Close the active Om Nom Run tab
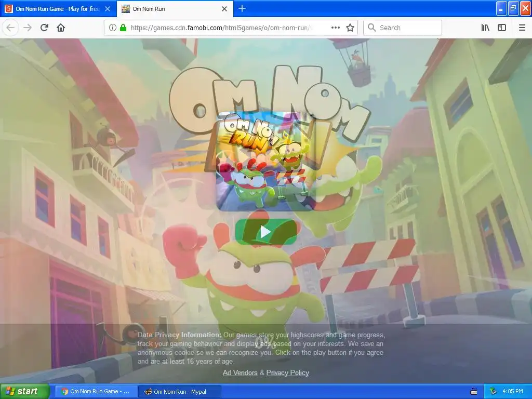This screenshot has height=399, width=532. tap(224, 9)
